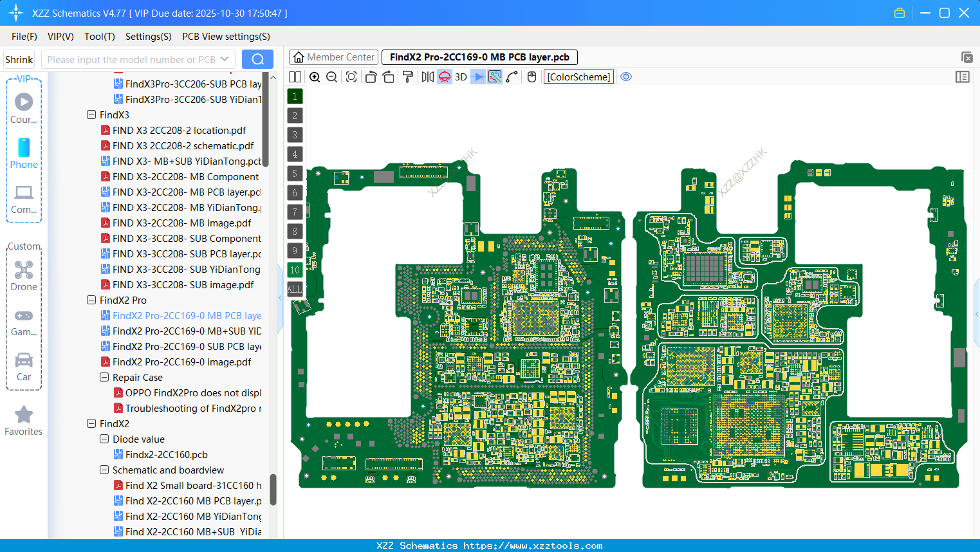This screenshot has width=980, height=552.
Task: Click the fit-to-screen icon
Action: (351, 77)
